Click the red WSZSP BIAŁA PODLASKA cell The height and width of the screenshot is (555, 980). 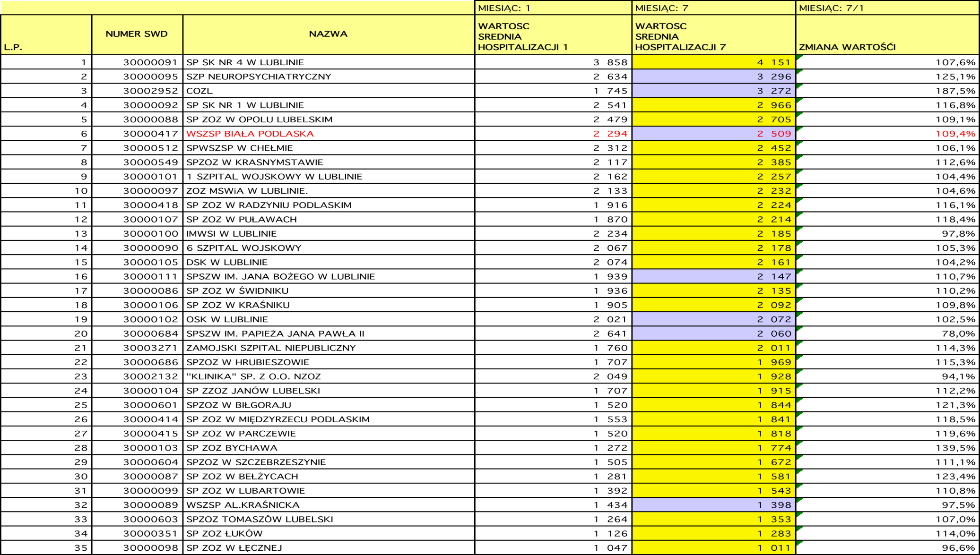tap(329, 134)
